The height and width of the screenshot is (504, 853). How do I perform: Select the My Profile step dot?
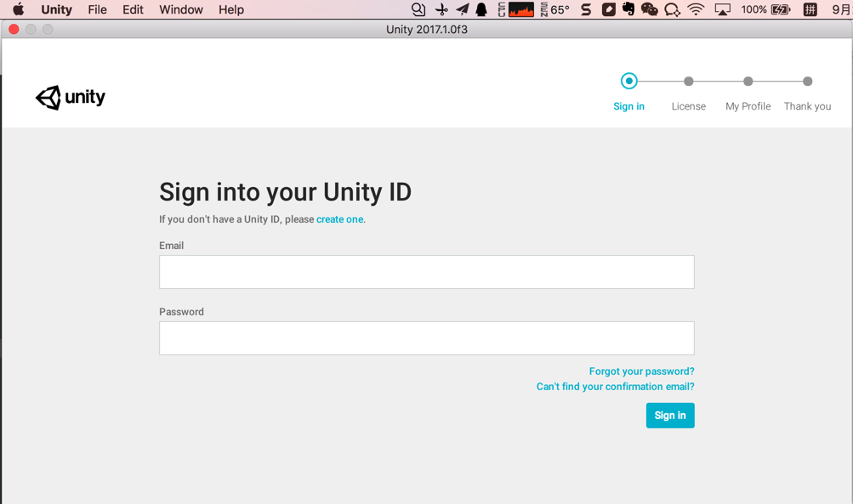[x=748, y=81]
